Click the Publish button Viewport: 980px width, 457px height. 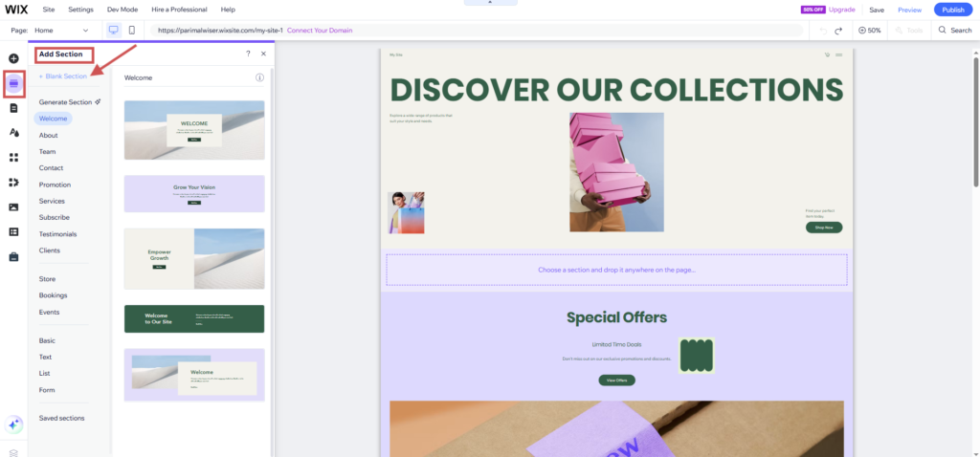(952, 10)
